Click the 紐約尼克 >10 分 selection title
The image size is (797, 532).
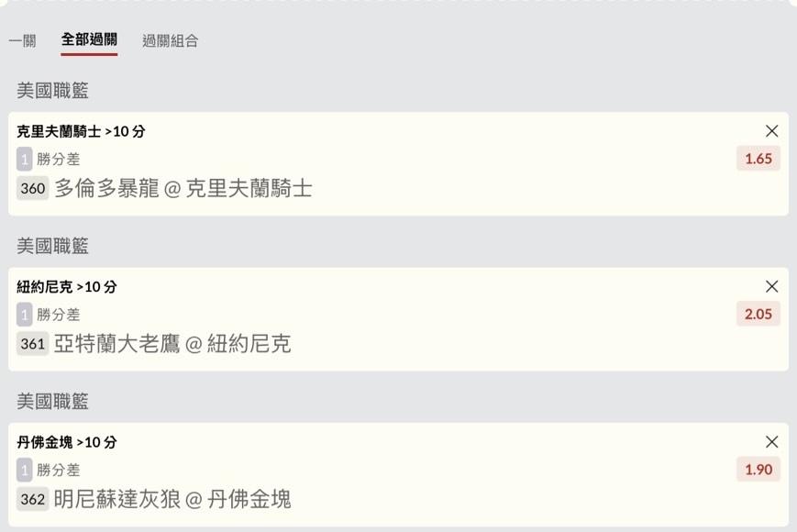point(67,286)
